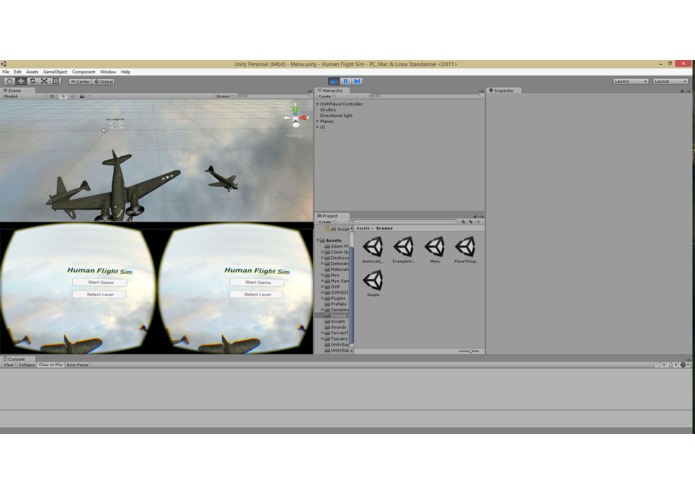
Task: Open the Help menu
Action: point(125,72)
